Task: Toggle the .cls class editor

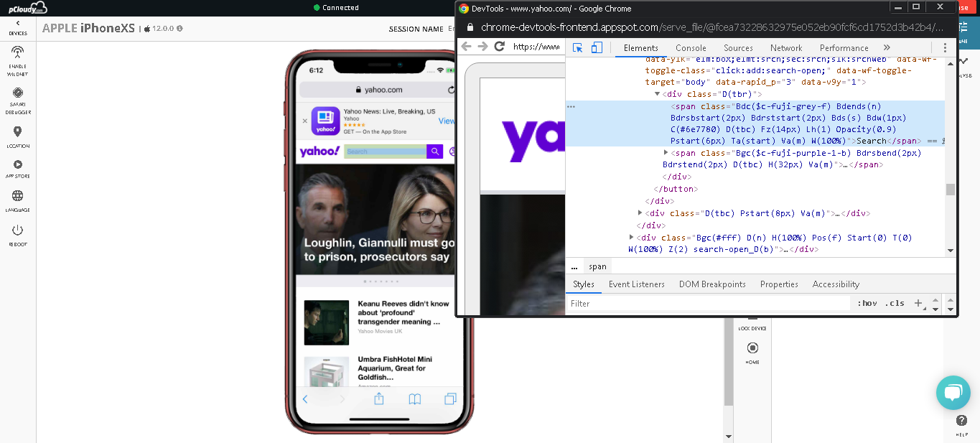Action: click(x=895, y=304)
